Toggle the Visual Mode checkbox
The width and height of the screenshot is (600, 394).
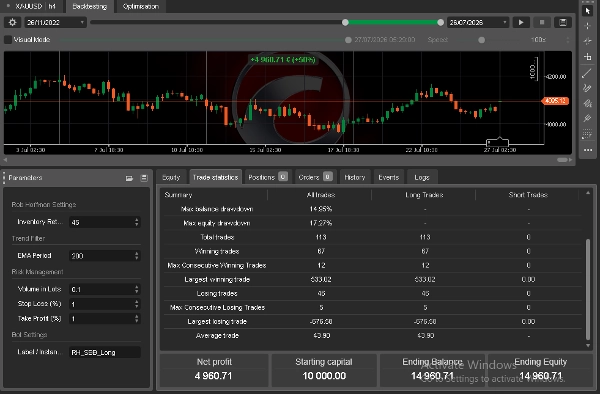point(8,39)
